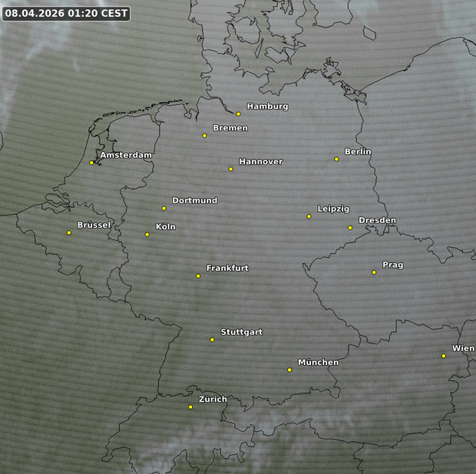Click the yellow marker for Brüssel
This screenshot has height=474, width=476.
pos(68,232)
